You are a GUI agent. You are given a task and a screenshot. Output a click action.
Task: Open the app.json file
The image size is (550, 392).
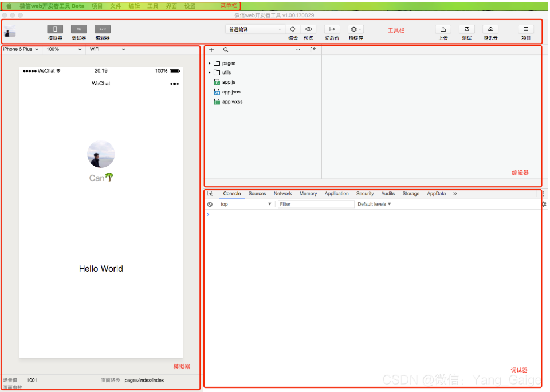pyautogui.click(x=227, y=92)
